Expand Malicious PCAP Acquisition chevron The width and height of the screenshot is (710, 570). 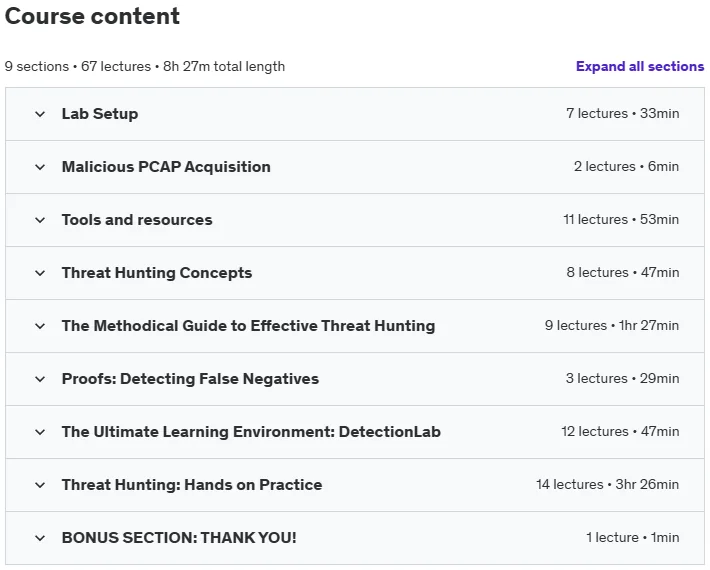coord(40,167)
